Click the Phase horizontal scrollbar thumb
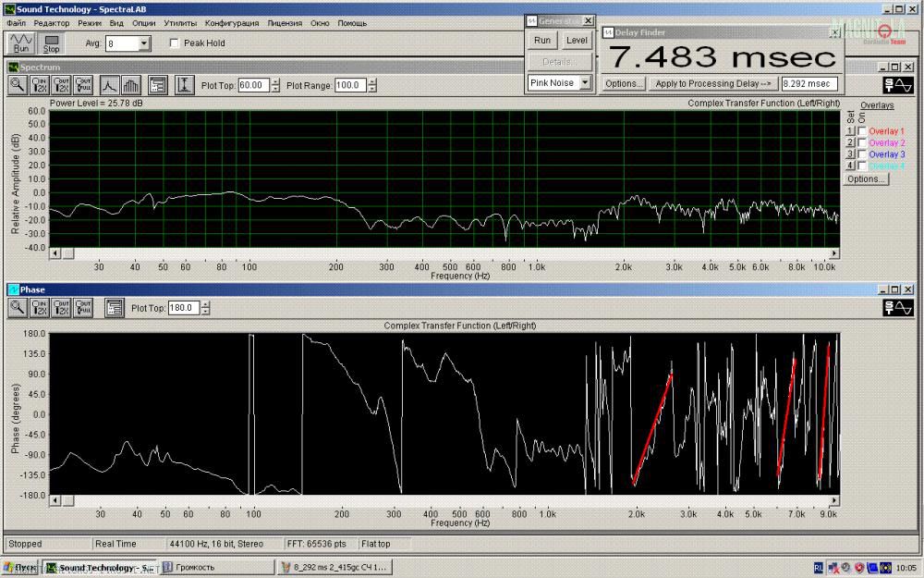The height and width of the screenshot is (578, 924). coord(68,500)
